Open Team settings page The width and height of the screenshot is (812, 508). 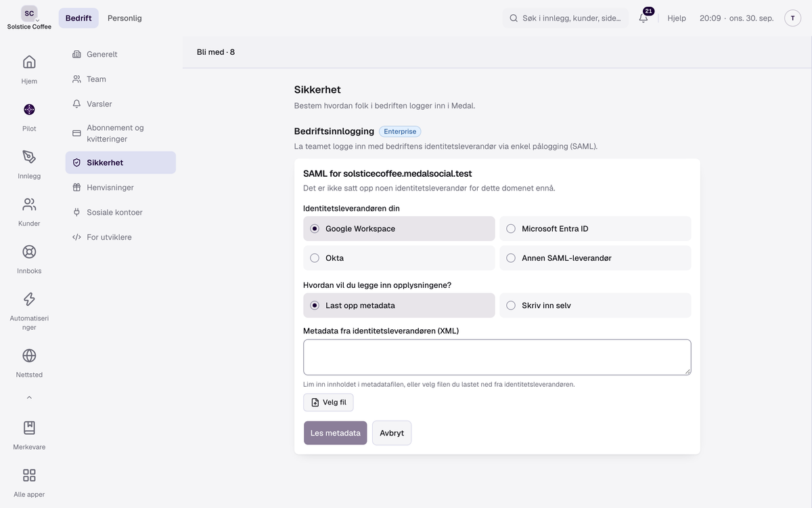120,79
